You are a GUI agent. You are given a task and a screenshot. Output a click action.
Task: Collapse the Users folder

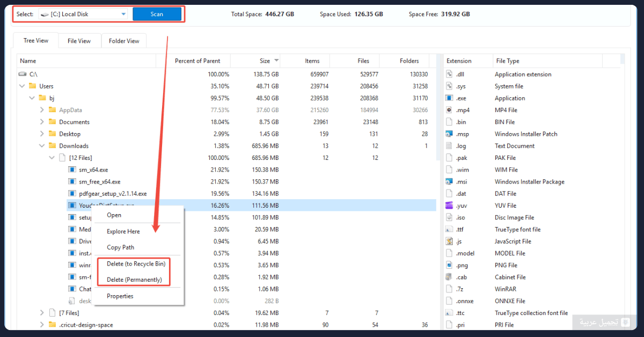pos(23,86)
